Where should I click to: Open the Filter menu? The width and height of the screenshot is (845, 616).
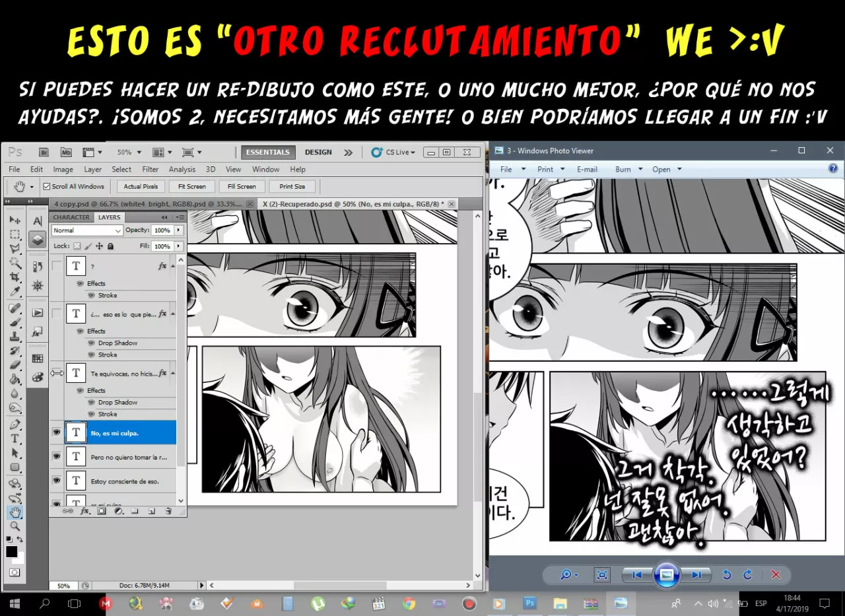tap(150, 169)
